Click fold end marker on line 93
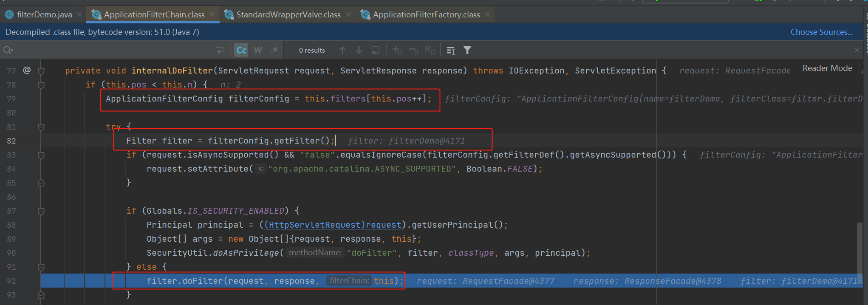Viewport: 868px width, 305px height. 41,294
